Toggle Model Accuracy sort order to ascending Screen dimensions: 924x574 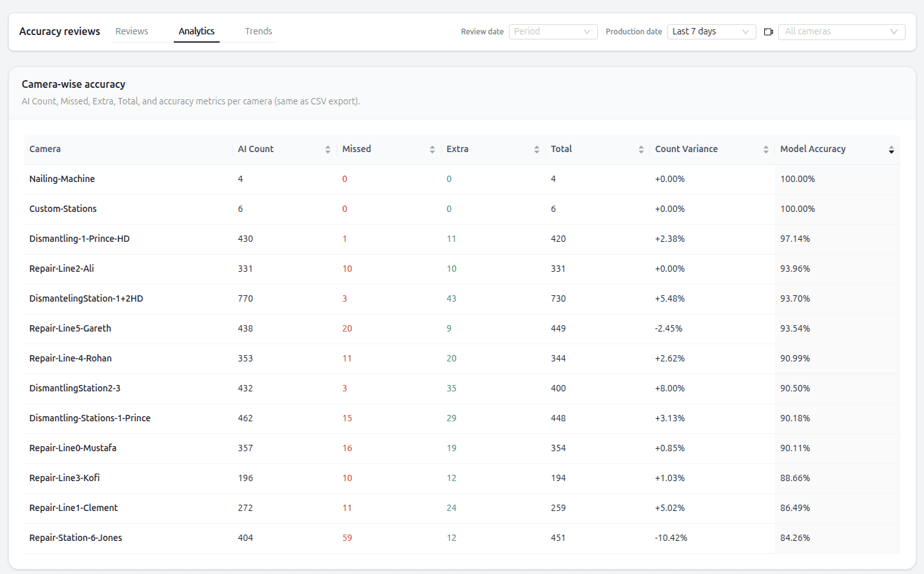891,146
